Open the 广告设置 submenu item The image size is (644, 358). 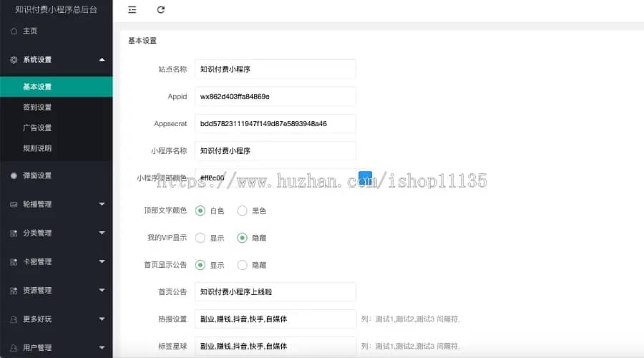tap(57, 128)
